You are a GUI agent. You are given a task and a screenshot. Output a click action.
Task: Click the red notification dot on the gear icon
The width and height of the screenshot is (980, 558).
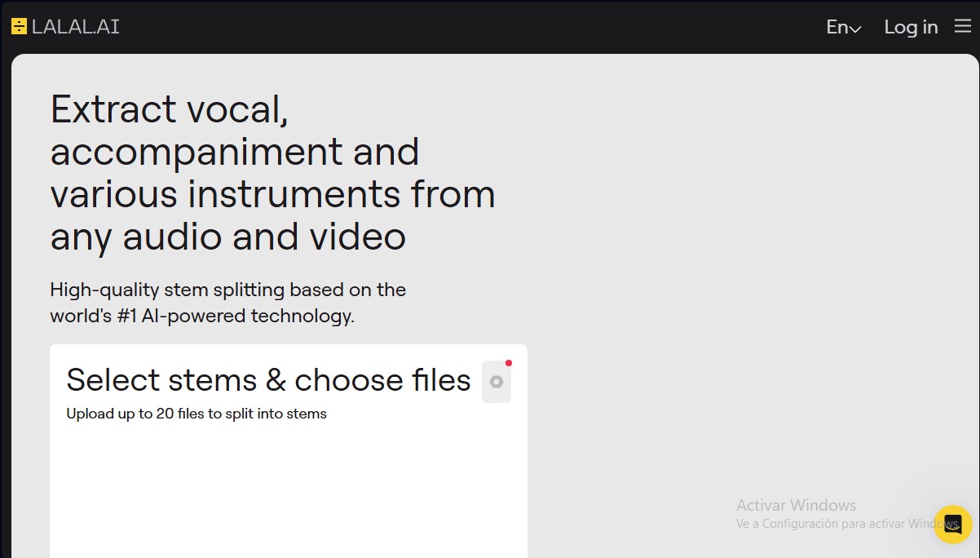pos(510,364)
